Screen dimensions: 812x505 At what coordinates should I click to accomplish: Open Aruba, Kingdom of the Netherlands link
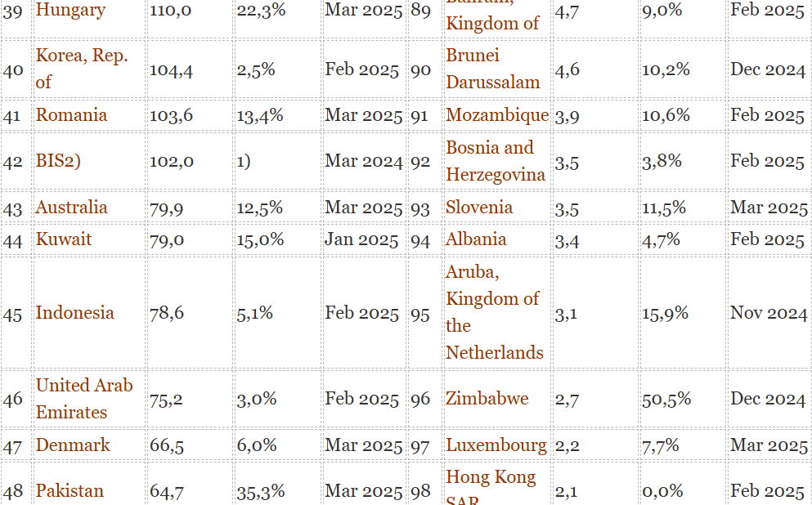pos(495,312)
